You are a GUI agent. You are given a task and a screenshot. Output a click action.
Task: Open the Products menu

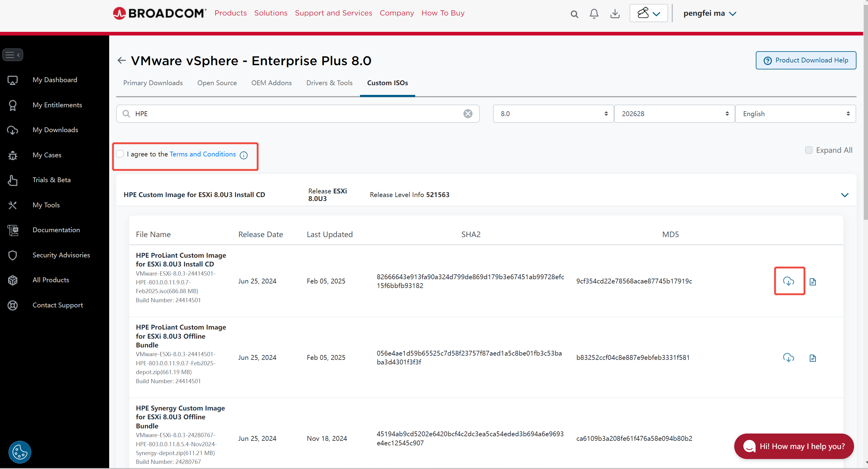point(230,13)
